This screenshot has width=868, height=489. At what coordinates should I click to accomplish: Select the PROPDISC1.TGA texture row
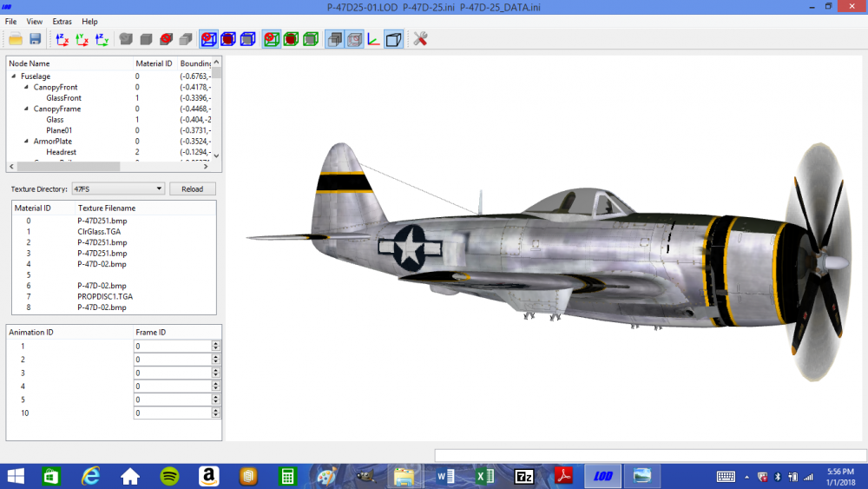114,296
